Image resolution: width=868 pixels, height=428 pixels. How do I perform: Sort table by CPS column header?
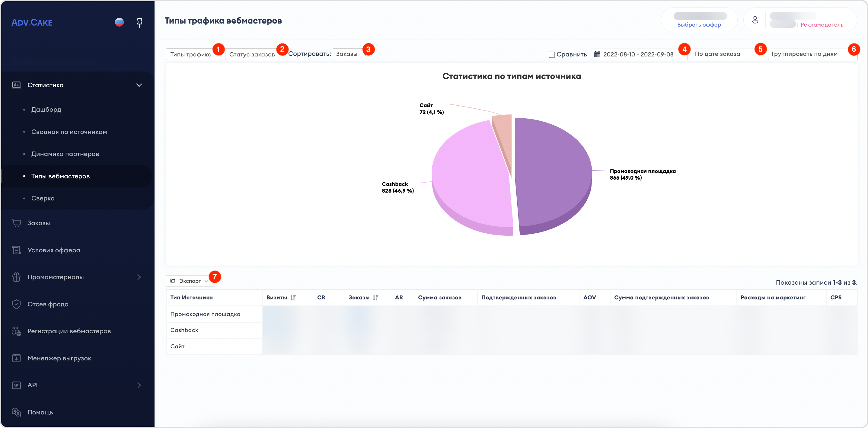pyautogui.click(x=836, y=298)
